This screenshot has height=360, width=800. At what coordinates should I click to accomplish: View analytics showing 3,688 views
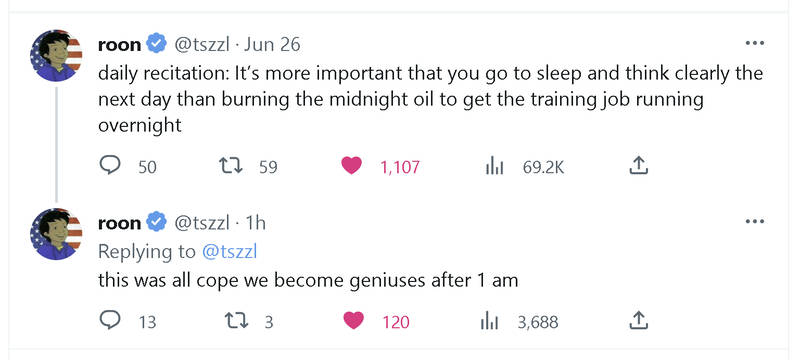(489, 322)
